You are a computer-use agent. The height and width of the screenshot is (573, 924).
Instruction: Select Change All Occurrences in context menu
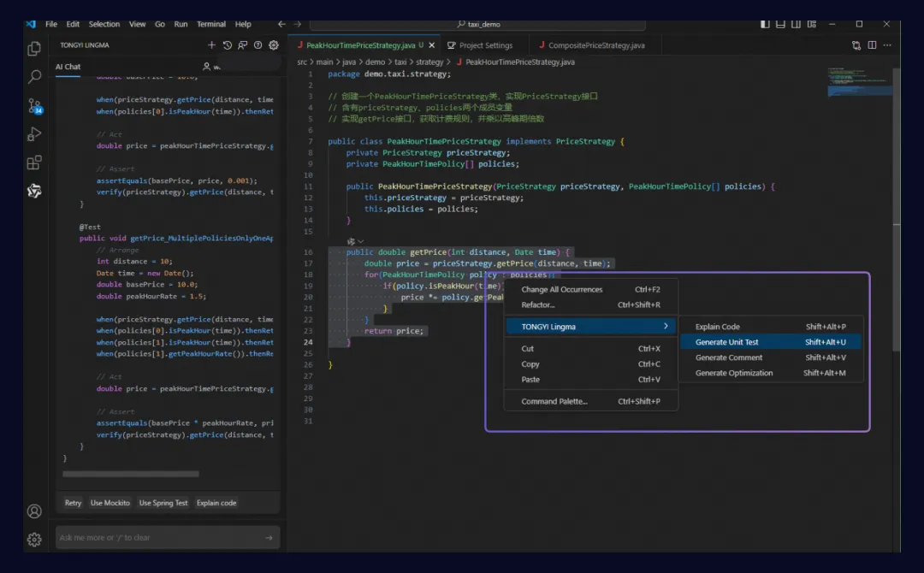coord(590,289)
